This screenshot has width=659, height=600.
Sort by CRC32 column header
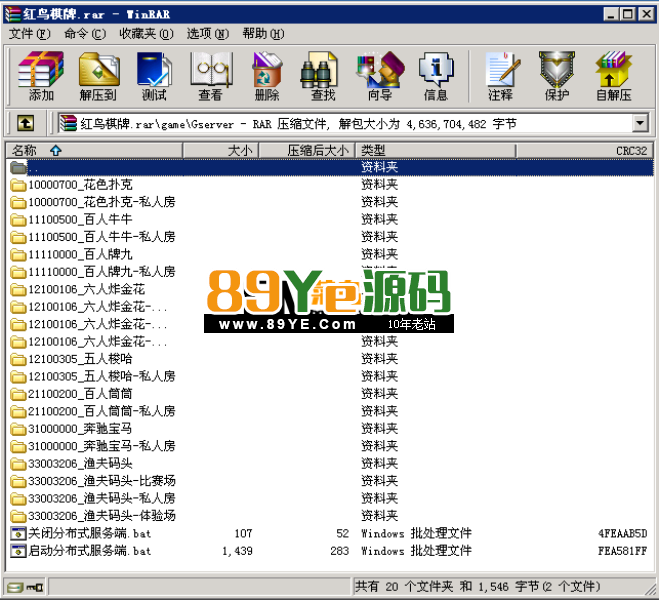pyautogui.click(x=585, y=150)
